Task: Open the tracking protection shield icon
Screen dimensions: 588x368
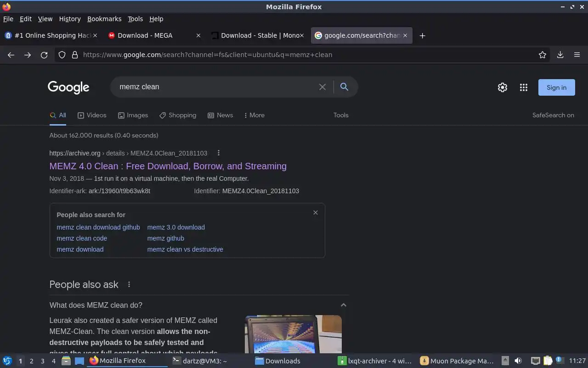Action: click(62, 55)
